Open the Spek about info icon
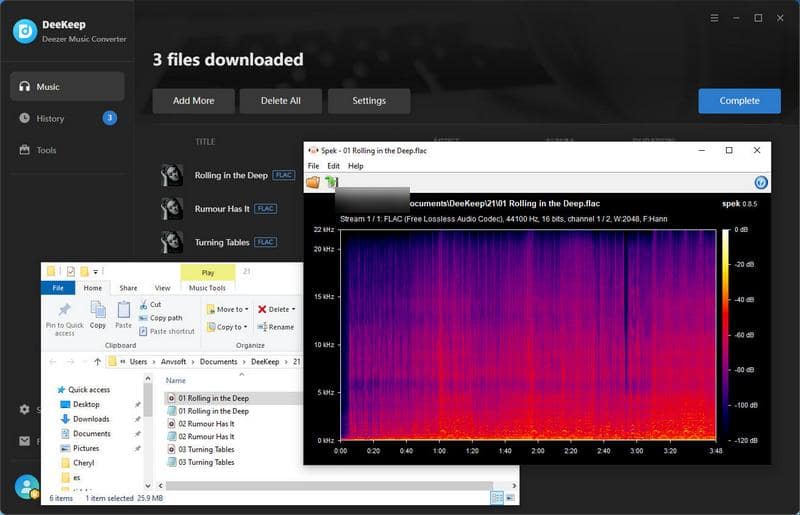This screenshot has height=515, width=800. tap(761, 182)
